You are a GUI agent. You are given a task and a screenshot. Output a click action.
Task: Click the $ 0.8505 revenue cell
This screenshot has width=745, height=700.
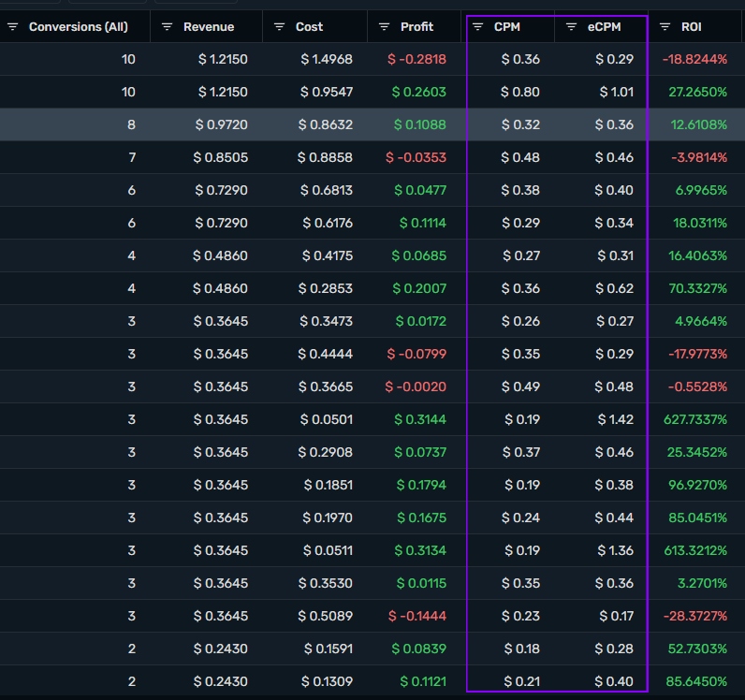pos(221,158)
